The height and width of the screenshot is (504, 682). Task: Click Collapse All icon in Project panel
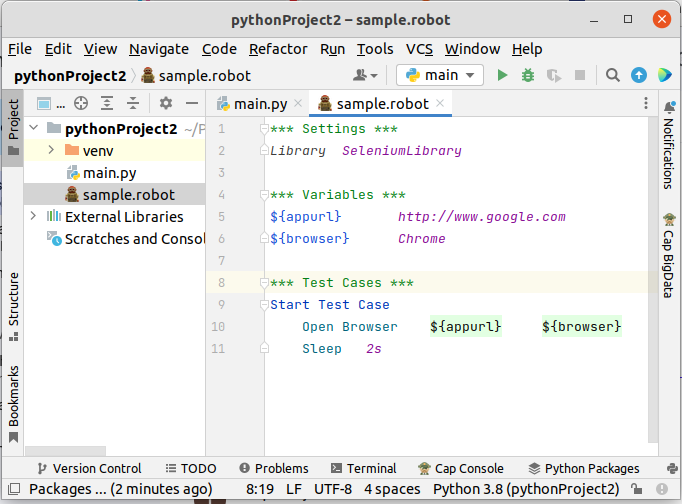pos(132,103)
